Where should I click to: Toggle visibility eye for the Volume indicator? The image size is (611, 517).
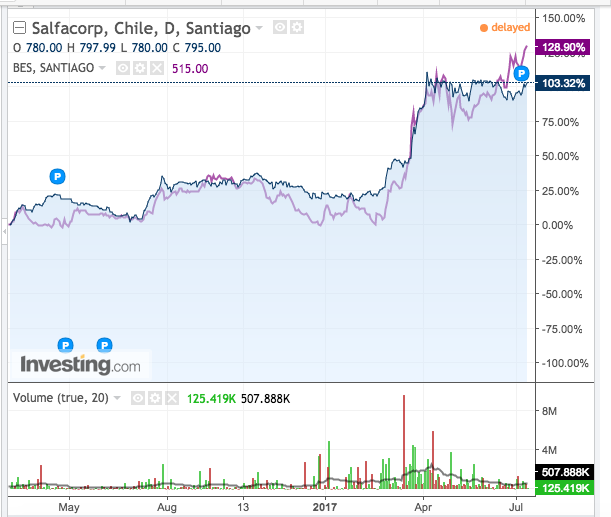pos(138,398)
